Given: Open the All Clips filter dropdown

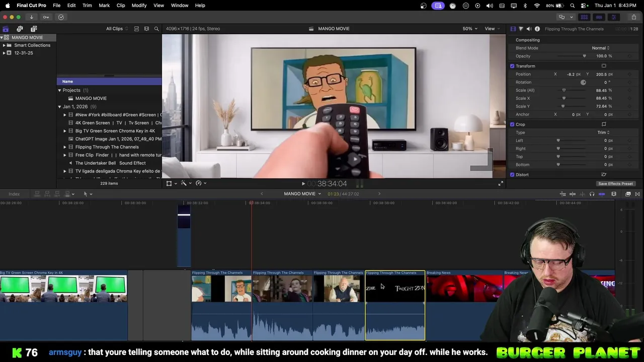Looking at the screenshot, I should click(x=117, y=29).
